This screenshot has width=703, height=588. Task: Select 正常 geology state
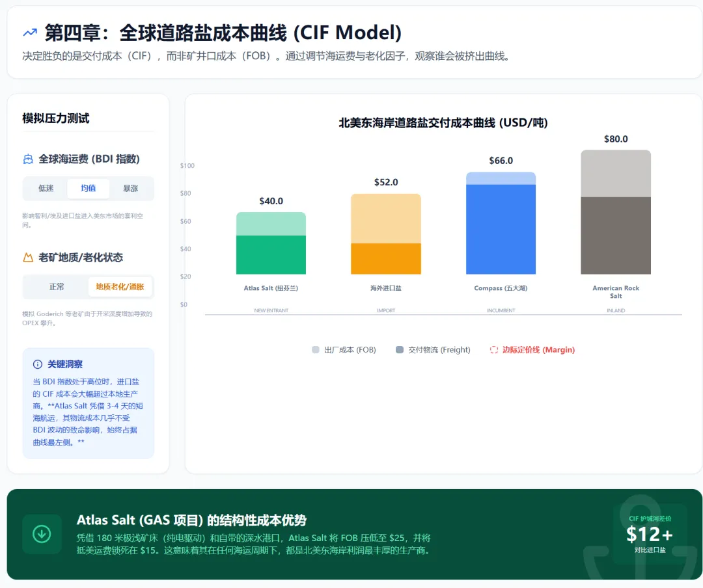click(x=57, y=287)
